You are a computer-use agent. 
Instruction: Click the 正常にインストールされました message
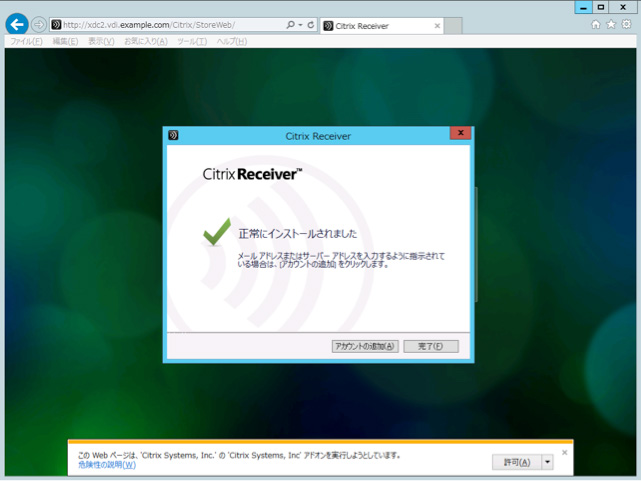(298, 234)
